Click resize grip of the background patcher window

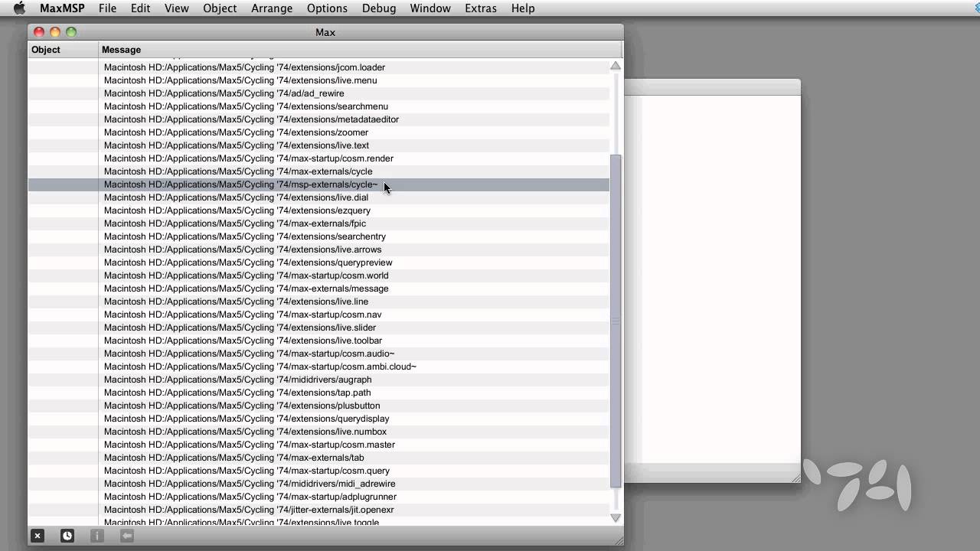[795, 478]
